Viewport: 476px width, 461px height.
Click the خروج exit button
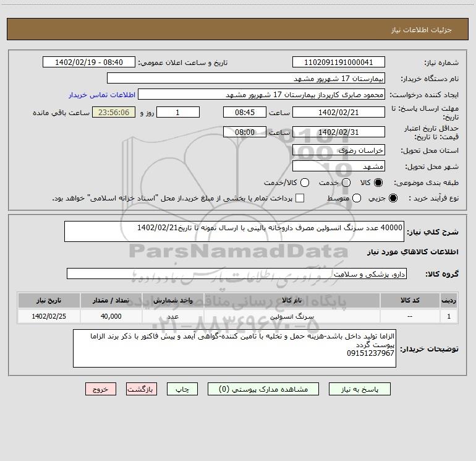(x=101, y=389)
